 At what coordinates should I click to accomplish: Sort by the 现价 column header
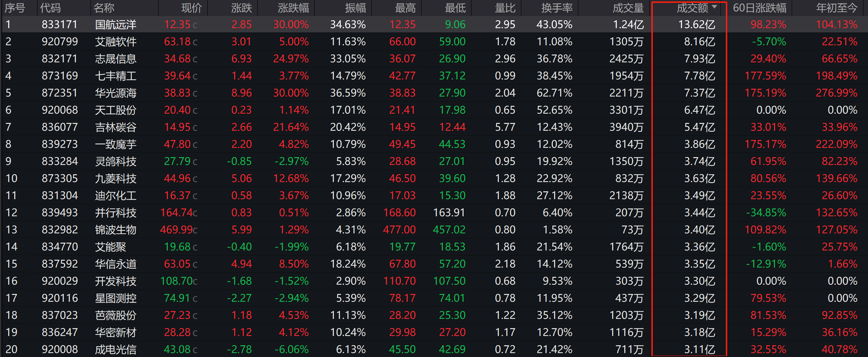click(192, 8)
